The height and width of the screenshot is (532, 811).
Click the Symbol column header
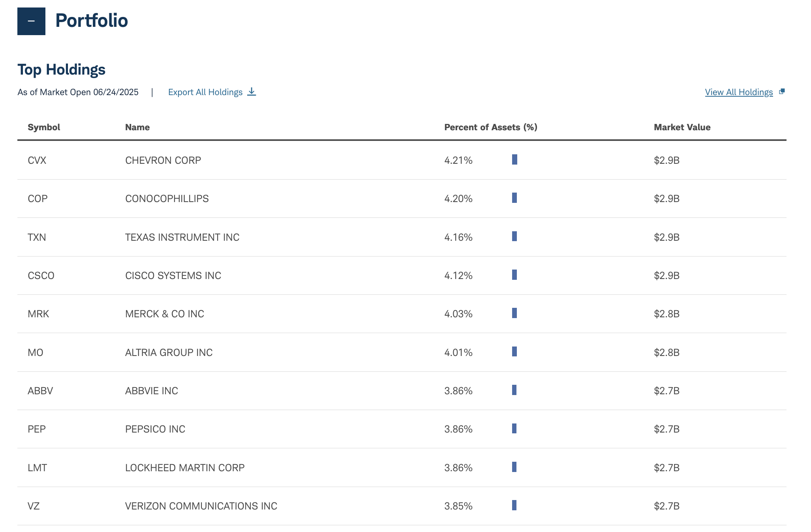(x=44, y=127)
